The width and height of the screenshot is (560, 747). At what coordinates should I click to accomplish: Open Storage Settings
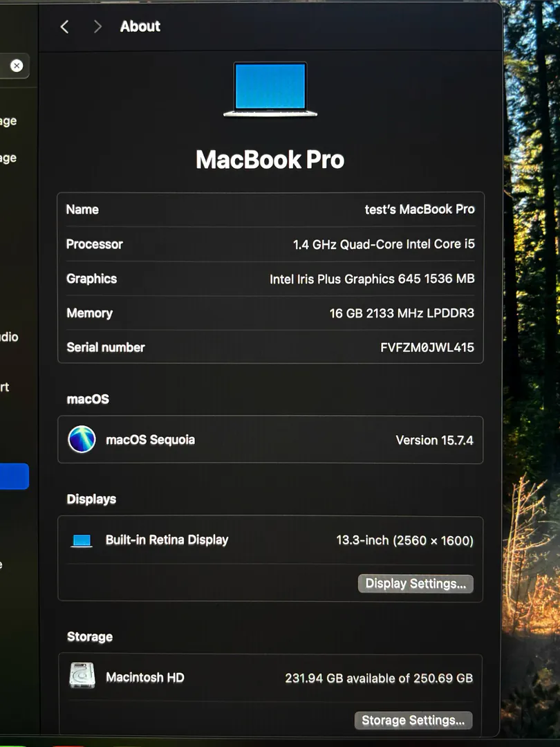(x=413, y=720)
